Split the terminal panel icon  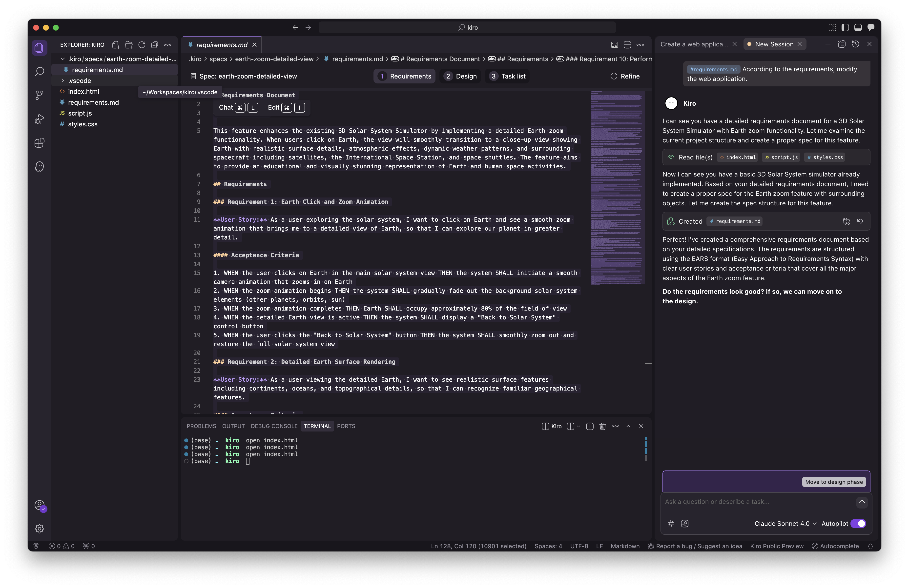[590, 426]
